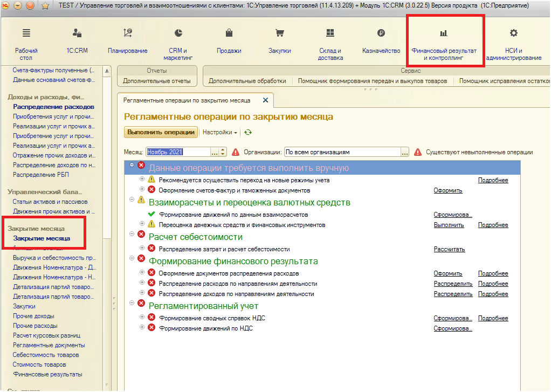Open the Настройки dropdown menu
The width and height of the screenshot is (551, 392).
pos(220,132)
